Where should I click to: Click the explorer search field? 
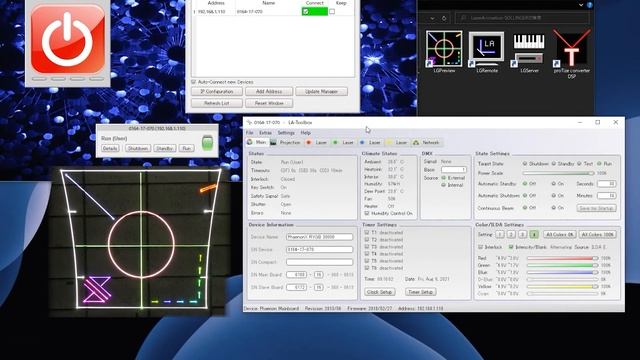tap(522, 18)
